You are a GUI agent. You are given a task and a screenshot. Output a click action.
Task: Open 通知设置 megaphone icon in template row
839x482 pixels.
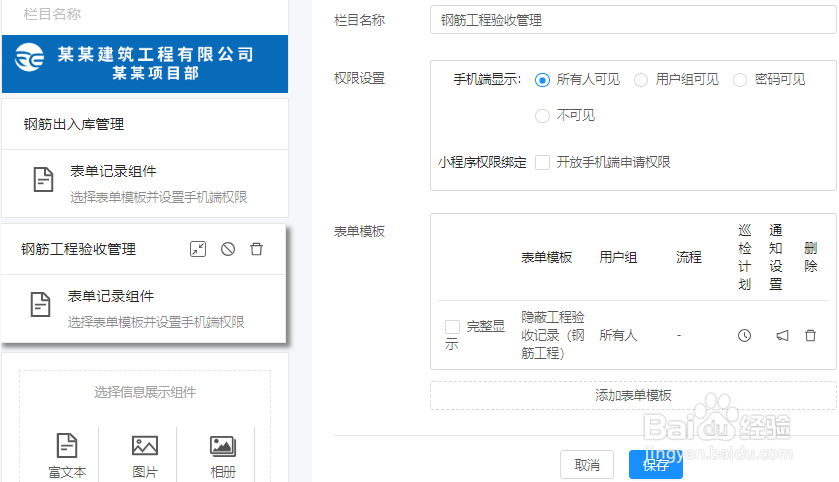[x=782, y=335]
